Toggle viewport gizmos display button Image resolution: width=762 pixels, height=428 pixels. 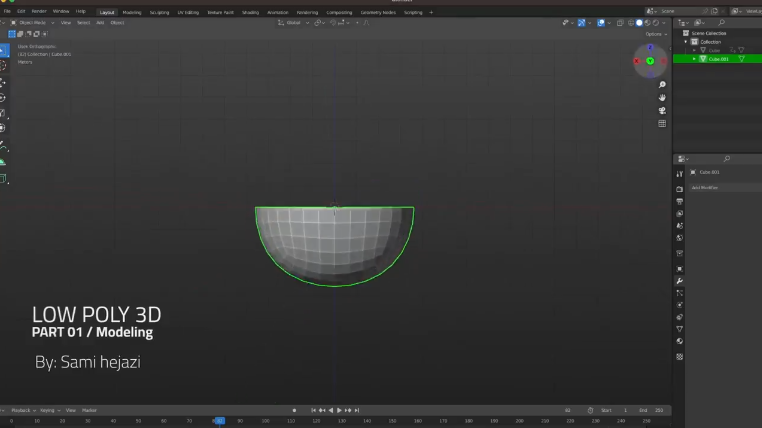click(581, 23)
